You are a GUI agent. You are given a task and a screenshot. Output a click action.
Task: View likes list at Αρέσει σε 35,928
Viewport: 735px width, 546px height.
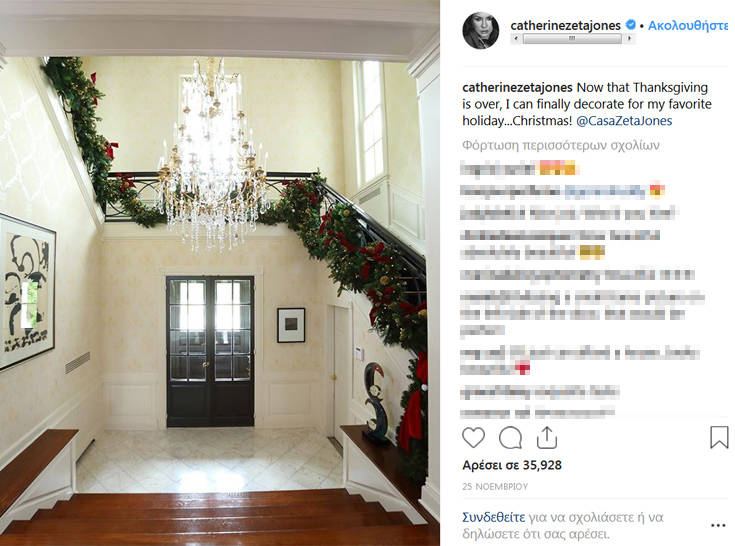pyautogui.click(x=512, y=465)
